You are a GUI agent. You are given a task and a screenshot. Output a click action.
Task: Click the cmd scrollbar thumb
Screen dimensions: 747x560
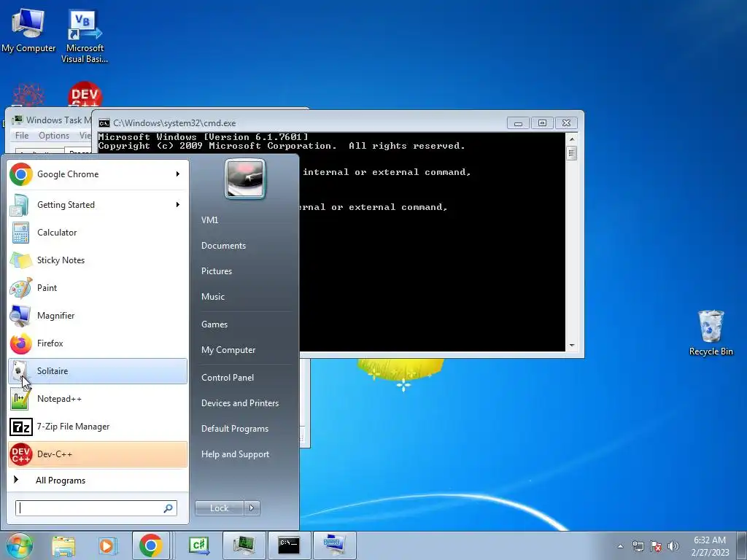tap(572, 153)
